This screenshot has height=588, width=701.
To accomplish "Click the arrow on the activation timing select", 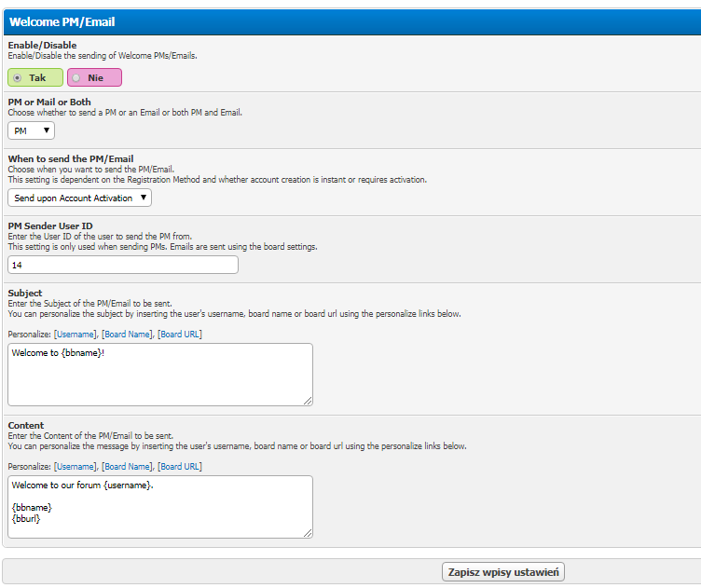I will (x=143, y=198).
